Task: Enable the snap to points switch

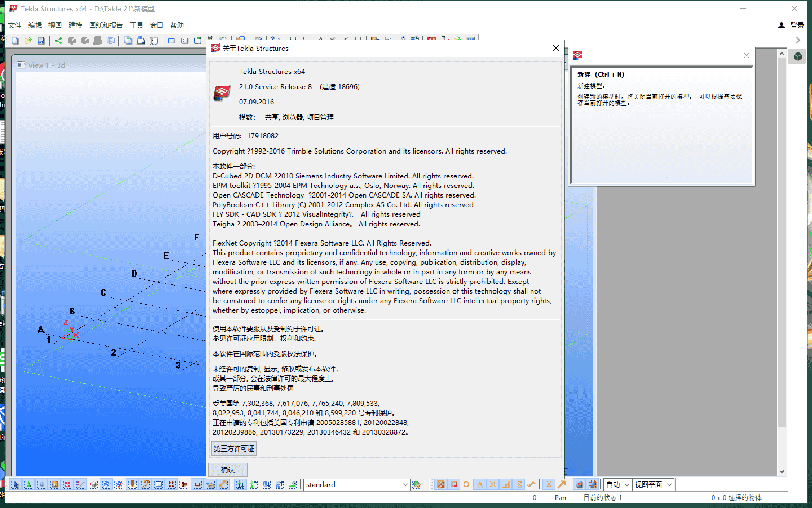Action: [440, 484]
